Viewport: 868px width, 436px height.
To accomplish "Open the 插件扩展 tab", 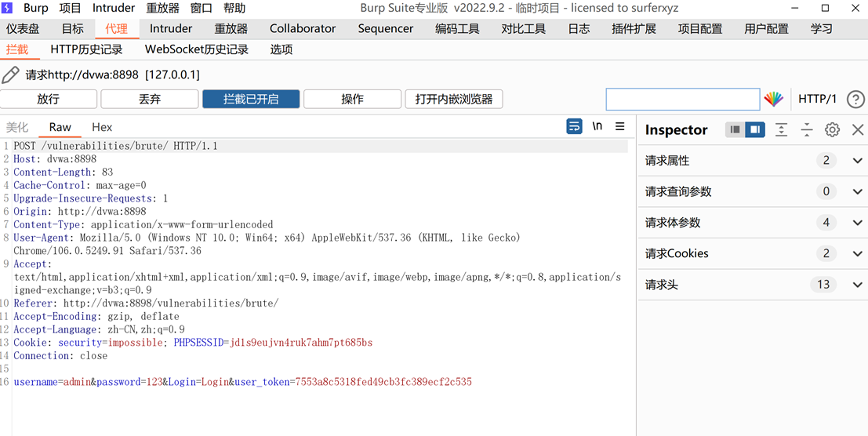I will point(634,29).
